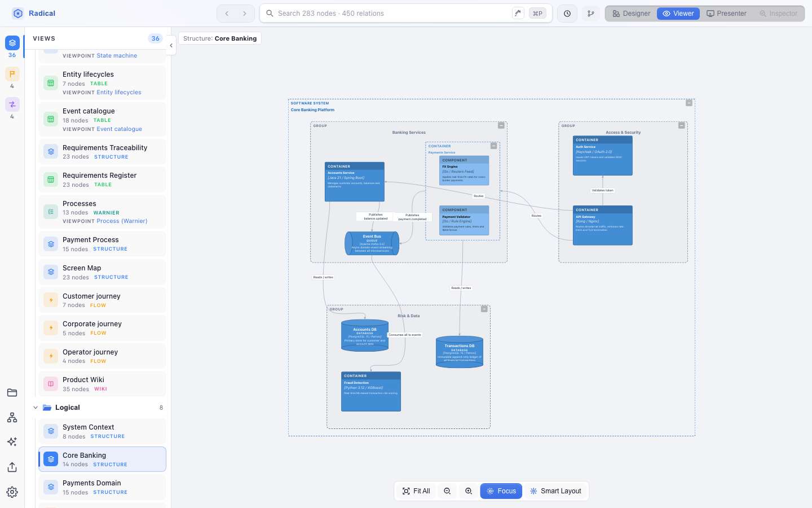Apply Smart Layout to diagram

pos(555,491)
